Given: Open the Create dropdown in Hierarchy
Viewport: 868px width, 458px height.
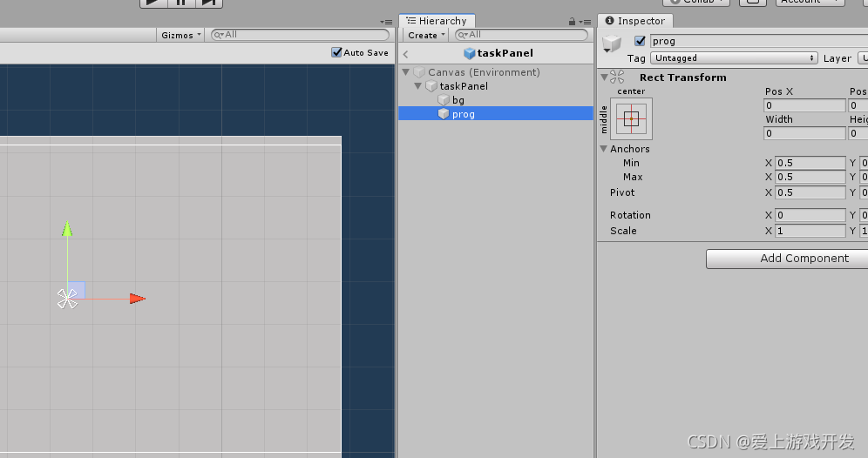Looking at the screenshot, I should click(426, 35).
